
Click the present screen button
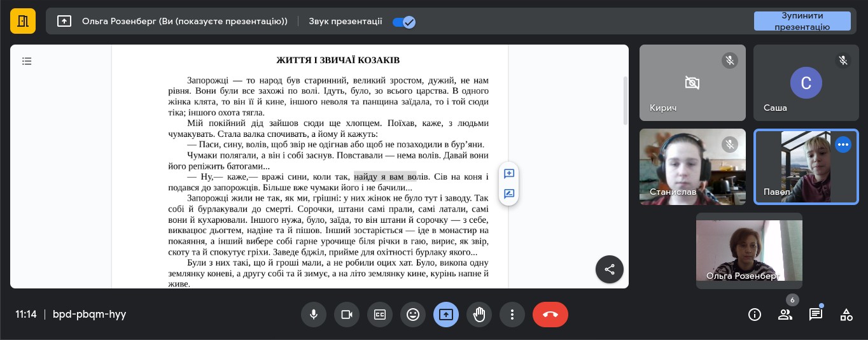[446, 315]
